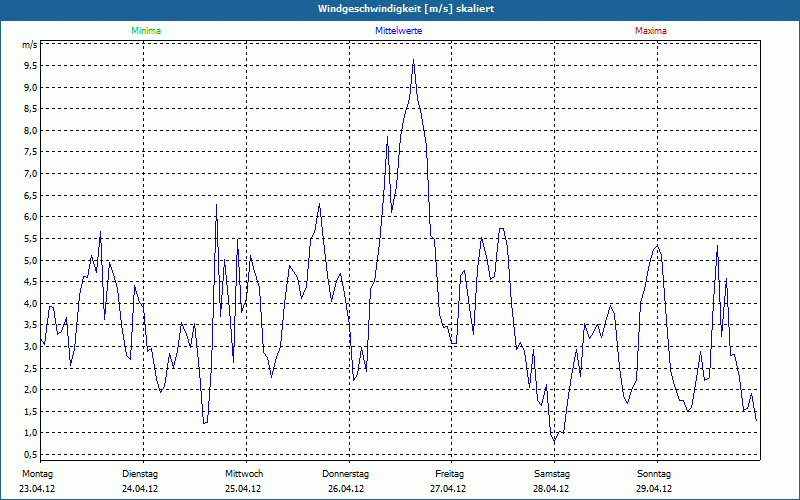Click the lowest wind speed point at Samstag start

coord(555,441)
